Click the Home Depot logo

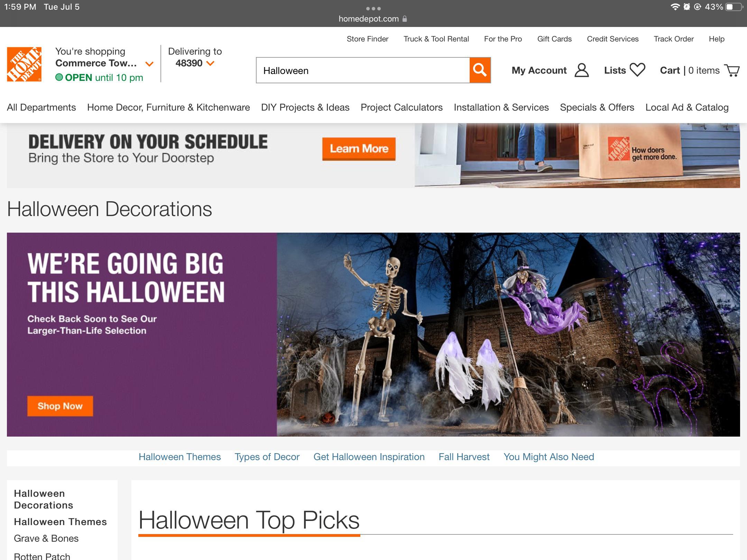pyautogui.click(x=24, y=64)
